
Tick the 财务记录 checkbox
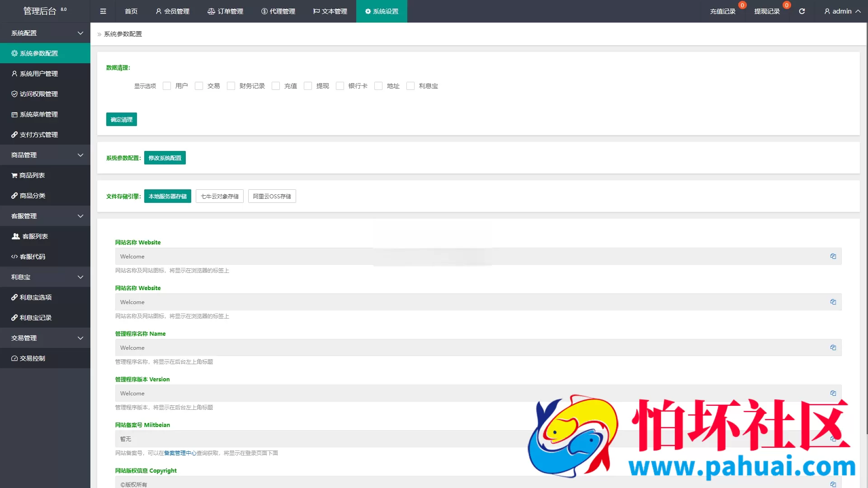pos(231,86)
